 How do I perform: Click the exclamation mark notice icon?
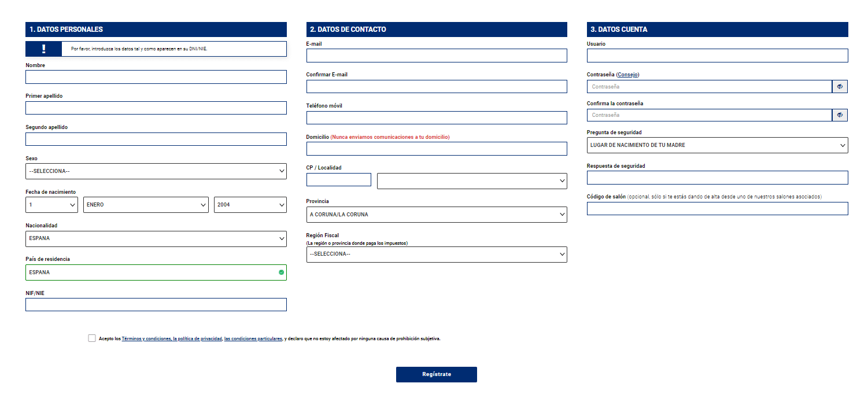tap(43, 49)
